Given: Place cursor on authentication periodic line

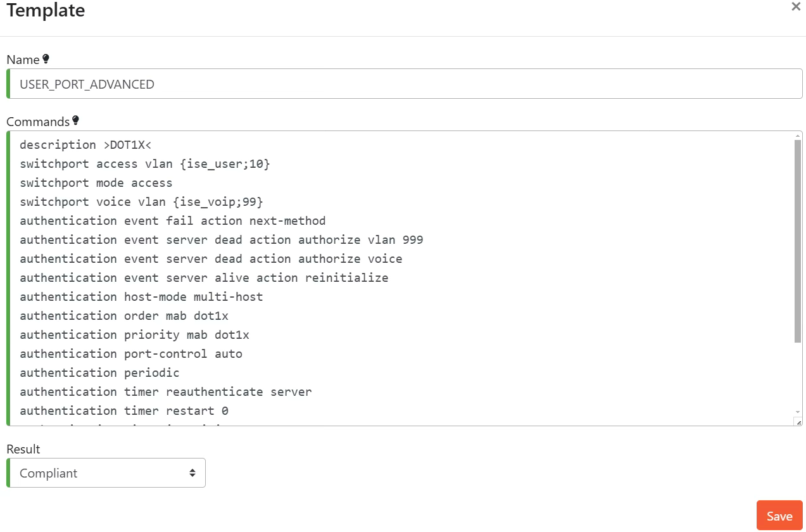Looking at the screenshot, I should click(x=99, y=373).
